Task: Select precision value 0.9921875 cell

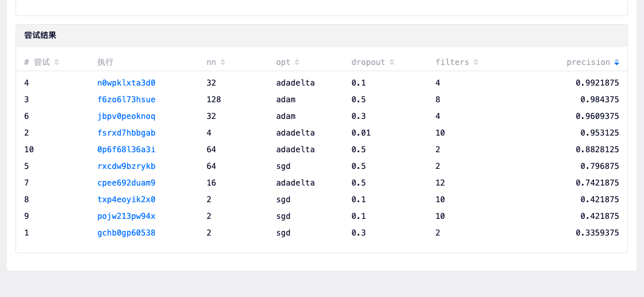Action: pyautogui.click(x=597, y=83)
